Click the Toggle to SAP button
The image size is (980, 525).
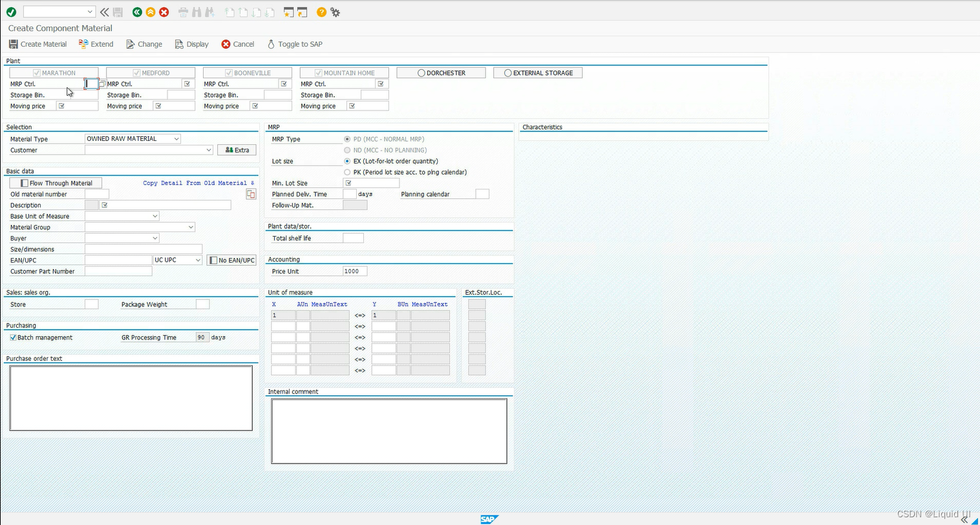click(x=294, y=44)
